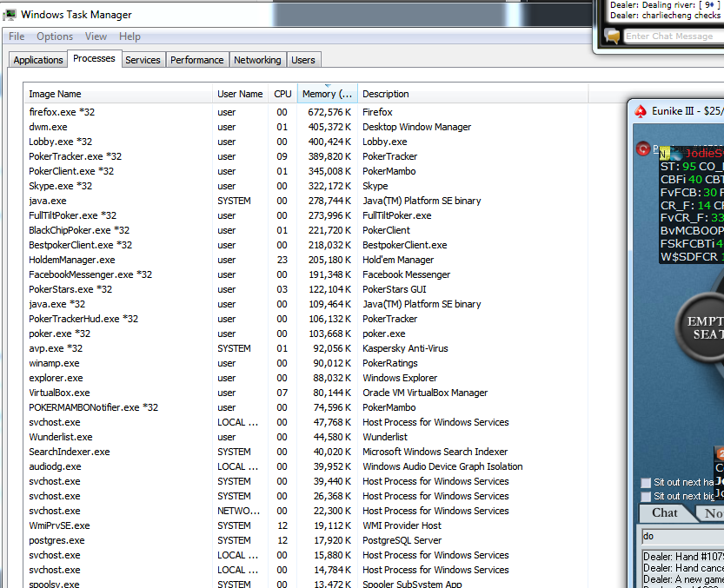Viewport: 724px width, 588px height.
Task: Select the FacebookMessenger.exe *32 process
Action: click(306, 274)
